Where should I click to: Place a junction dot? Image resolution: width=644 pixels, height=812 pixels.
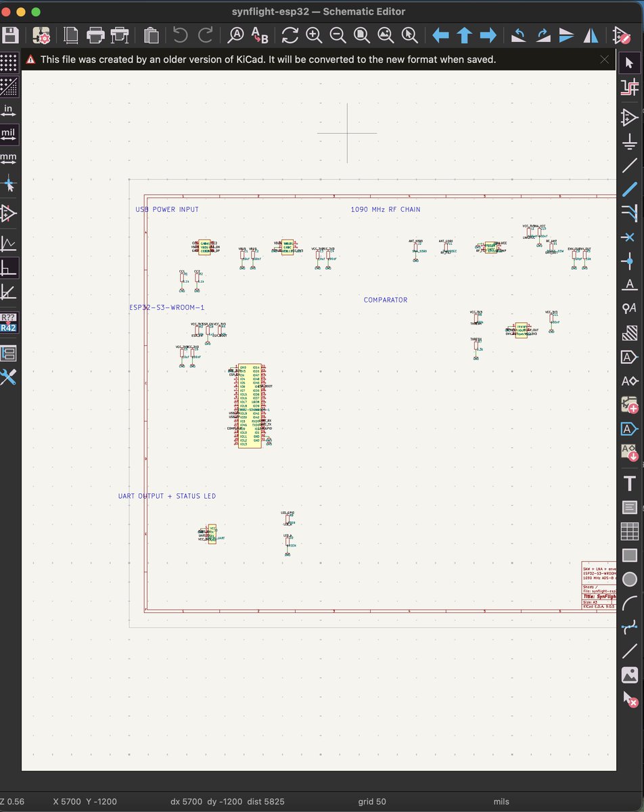point(630,261)
